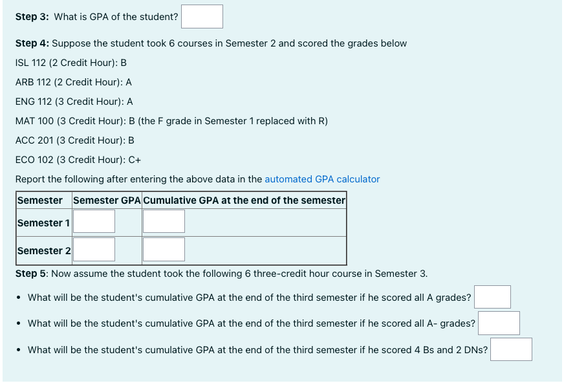
Task: Click the 4 Bs and 2 DNs answer box
Action: click(511, 349)
